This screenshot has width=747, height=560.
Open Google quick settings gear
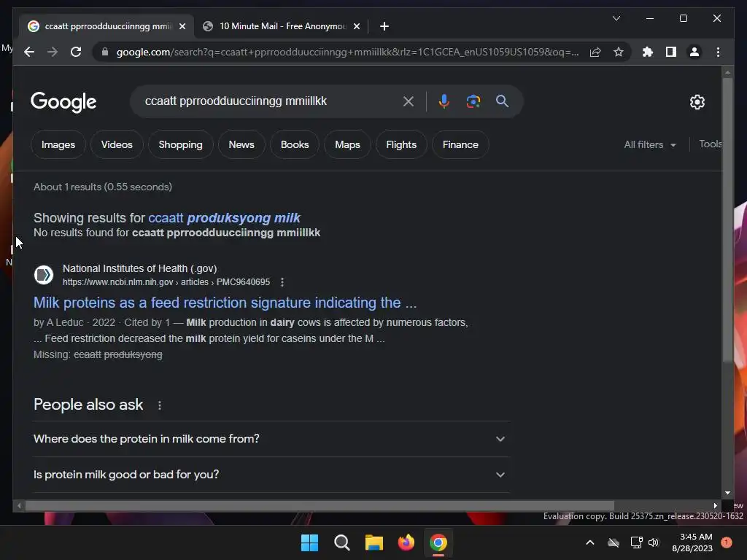697,102
